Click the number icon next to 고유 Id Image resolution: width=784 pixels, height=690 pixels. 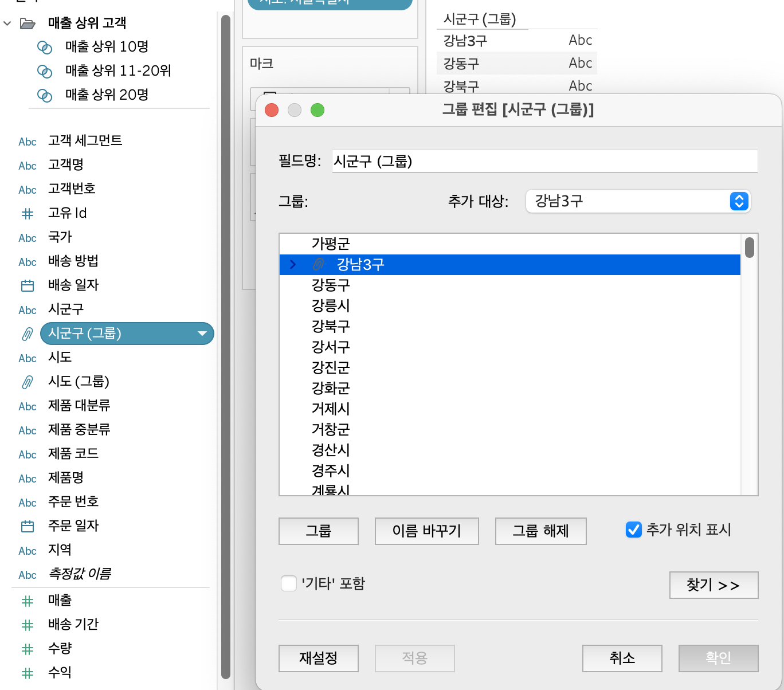pyautogui.click(x=28, y=214)
